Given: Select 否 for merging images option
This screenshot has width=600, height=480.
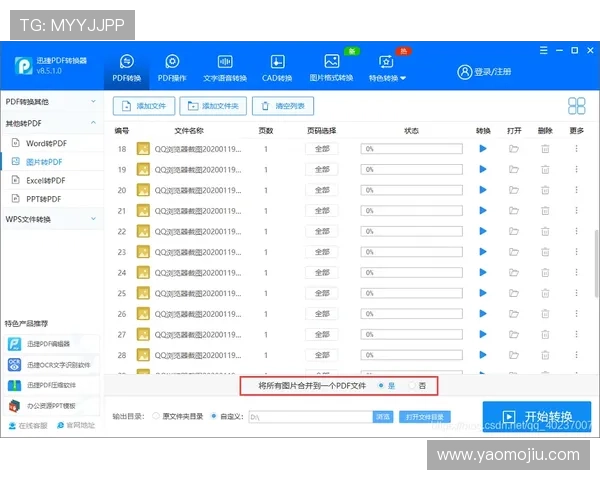Looking at the screenshot, I should pyautogui.click(x=411, y=385).
